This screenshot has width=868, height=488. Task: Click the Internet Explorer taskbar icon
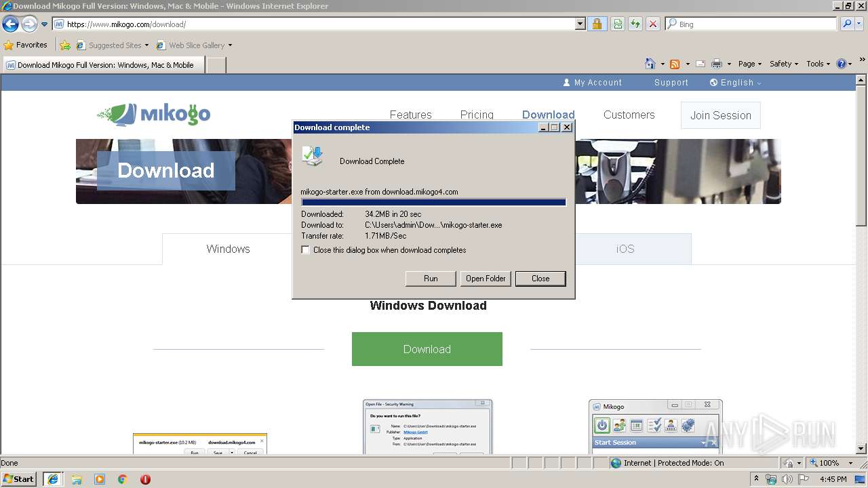click(54, 479)
